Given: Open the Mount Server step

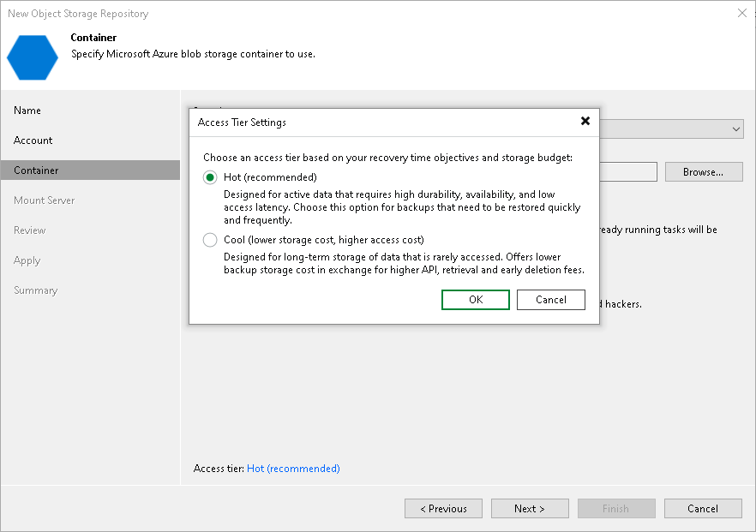Looking at the screenshot, I should (x=45, y=200).
